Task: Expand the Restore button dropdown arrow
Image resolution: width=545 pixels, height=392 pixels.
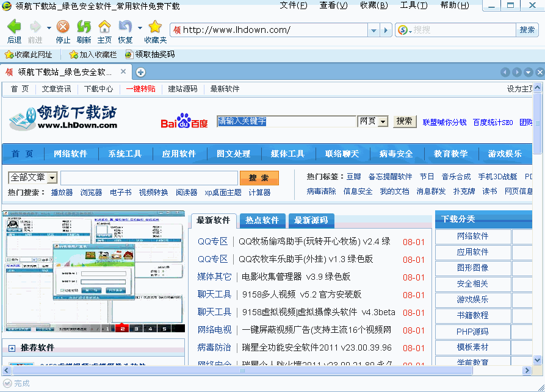Action: pyautogui.click(x=140, y=28)
